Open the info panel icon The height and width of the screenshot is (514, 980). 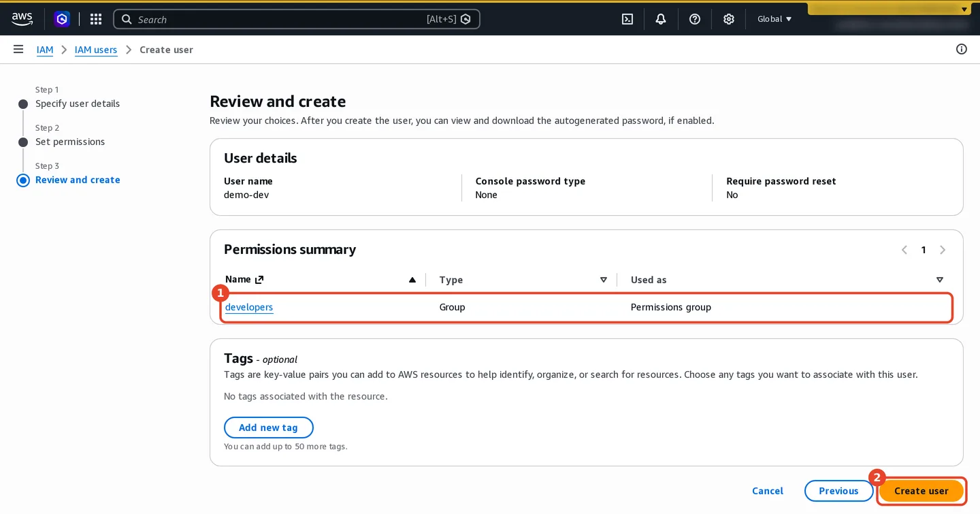pyautogui.click(x=962, y=49)
